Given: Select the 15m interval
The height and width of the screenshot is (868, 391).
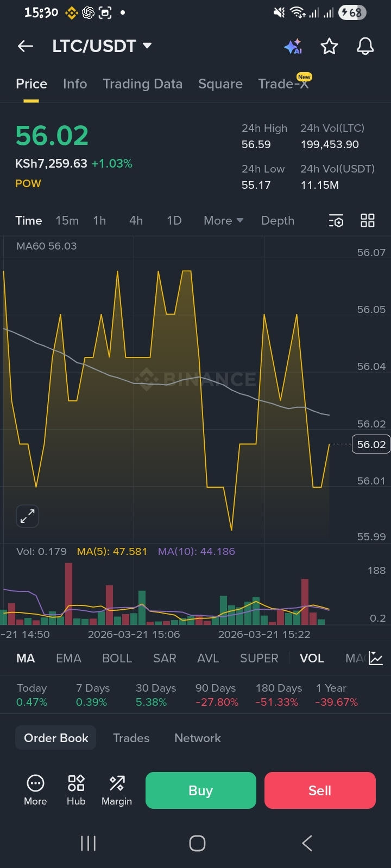Looking at the screenshot, I should click(x=67, y=221).
